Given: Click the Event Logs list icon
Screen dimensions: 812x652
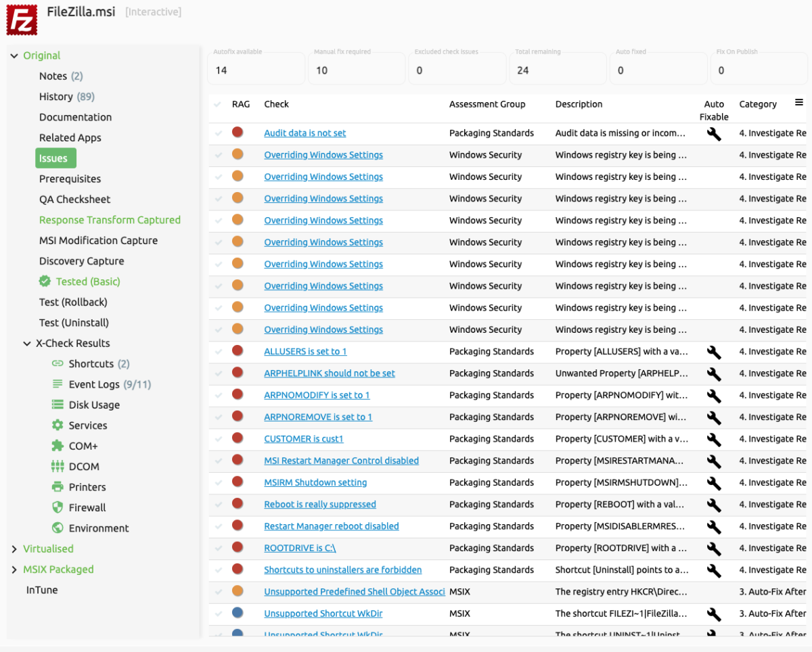Looking at the screenshot, I should click(58, 384).
